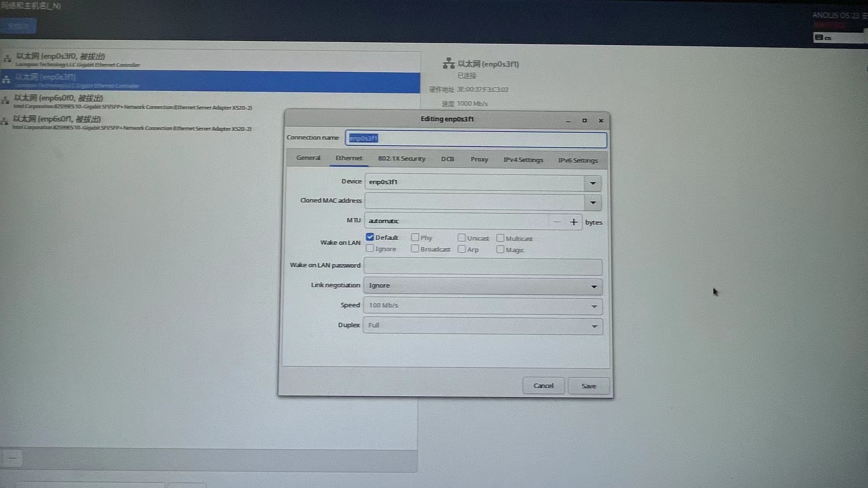868x488 pixels.
Task: Click the keyboard layout cn indicator
Action: 824,38
